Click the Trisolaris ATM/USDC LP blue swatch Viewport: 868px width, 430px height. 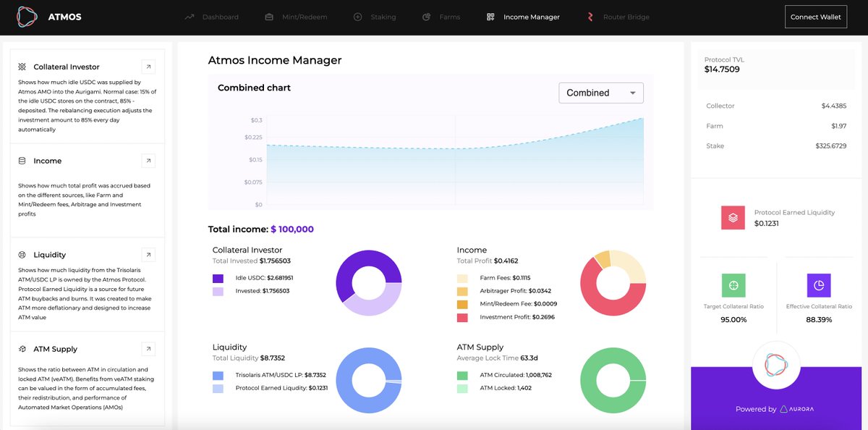click(218, 376)
